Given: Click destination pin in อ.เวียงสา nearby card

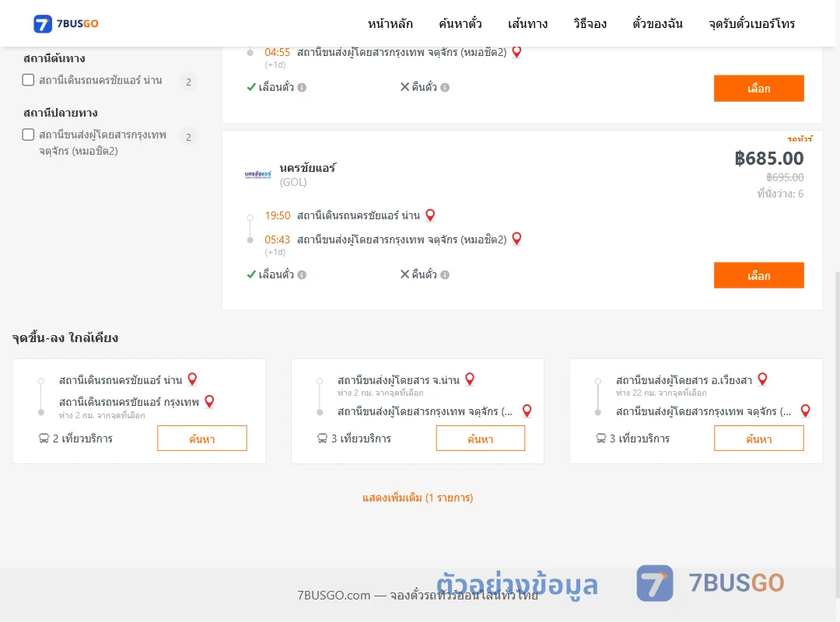Looking at the screenshot, I should 805,411.
